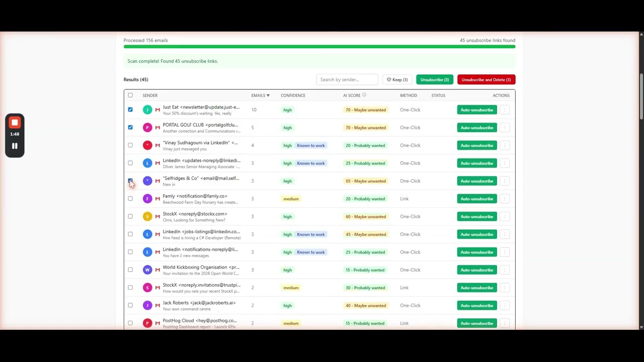This screenshot has height=362, width=644.
Task: Toggle the select-all header checkbox
Action: pos(130,95)
